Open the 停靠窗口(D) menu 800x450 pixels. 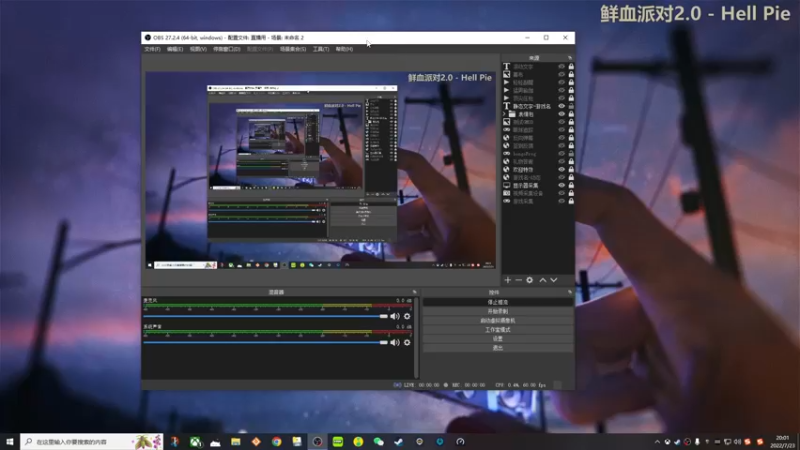pyautogui.click(x=227, y=49)
